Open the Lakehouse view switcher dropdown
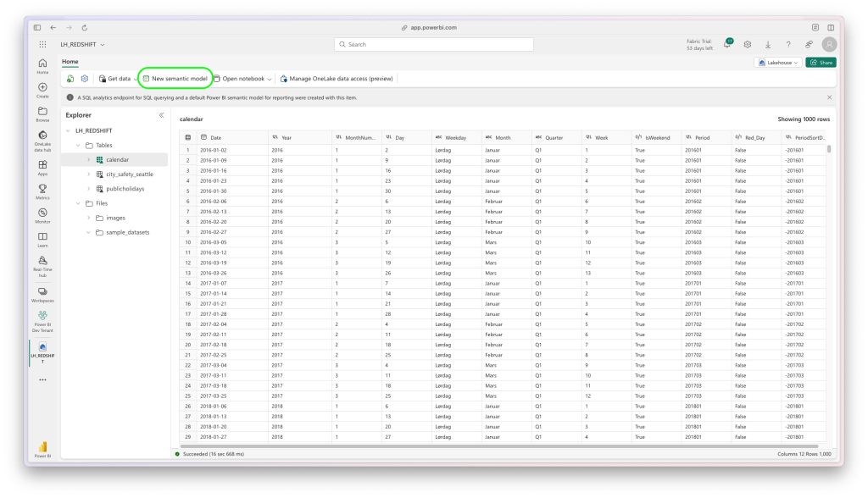The image size is (868, 498). (777, 62)
